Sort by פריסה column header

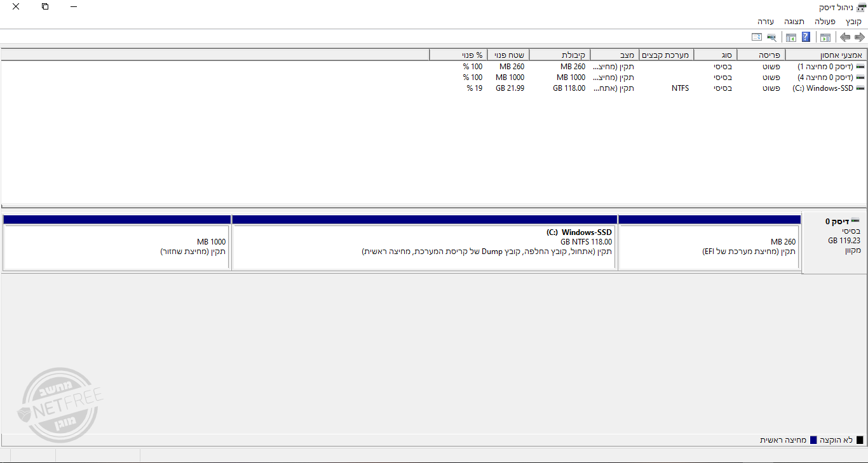[761, 55]
